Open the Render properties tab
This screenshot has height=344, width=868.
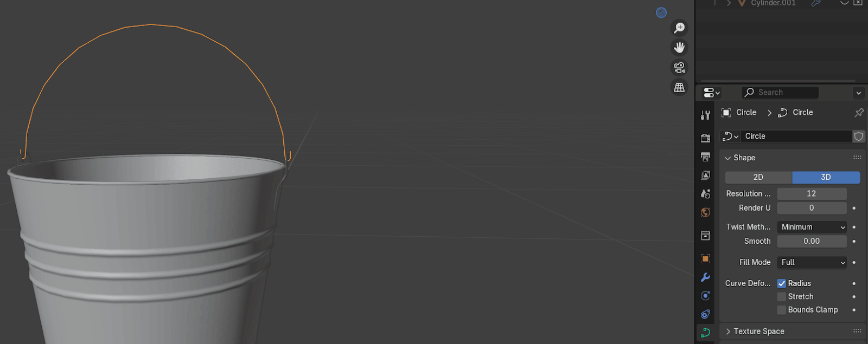click(705, 138)
